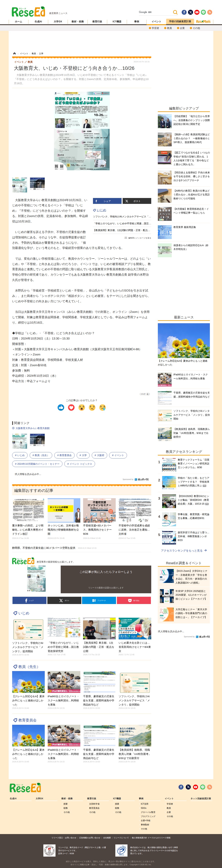This screenshot has width=222, height=868.
Task: Open the 教育行政 navigation tab
Action: [x=97, y=21]
